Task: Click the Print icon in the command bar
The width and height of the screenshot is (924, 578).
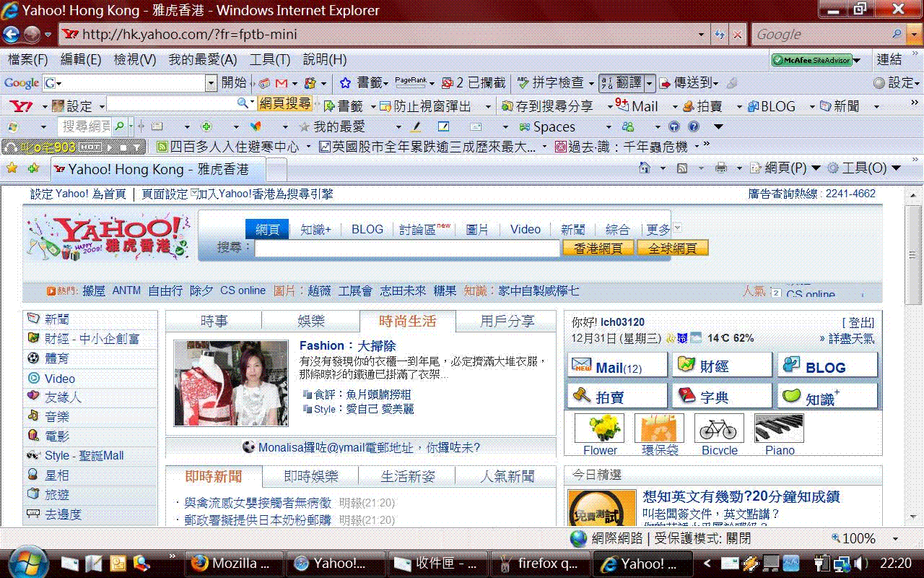Action: coord(720,168)
